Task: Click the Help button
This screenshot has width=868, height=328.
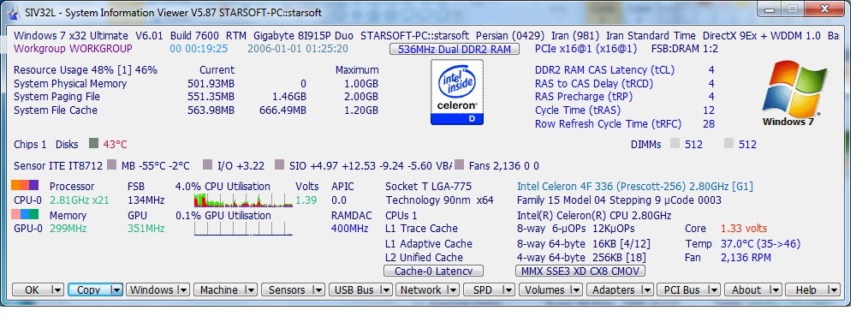Action: (x=806, y=289)
